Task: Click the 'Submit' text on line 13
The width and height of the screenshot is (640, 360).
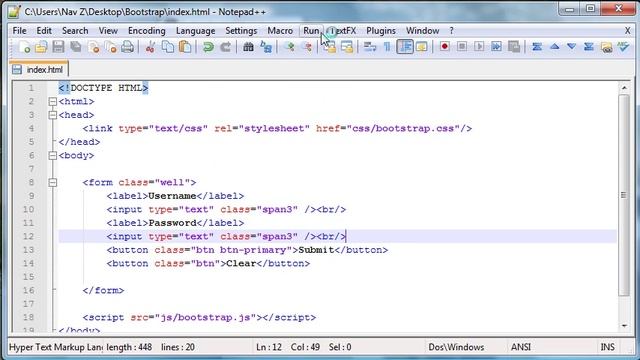Action: click(316, 250)
